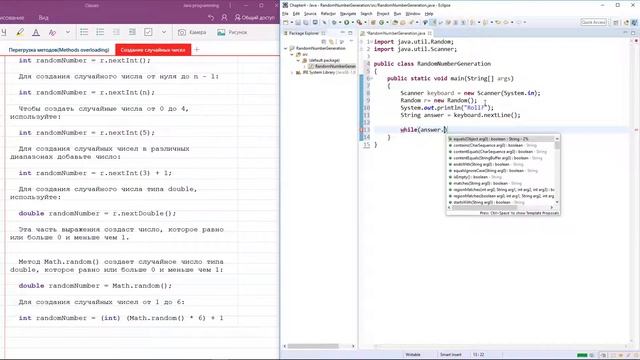
Task: Click the green Run button in Eclipse toolbar
Action: [x=347, y=22]
